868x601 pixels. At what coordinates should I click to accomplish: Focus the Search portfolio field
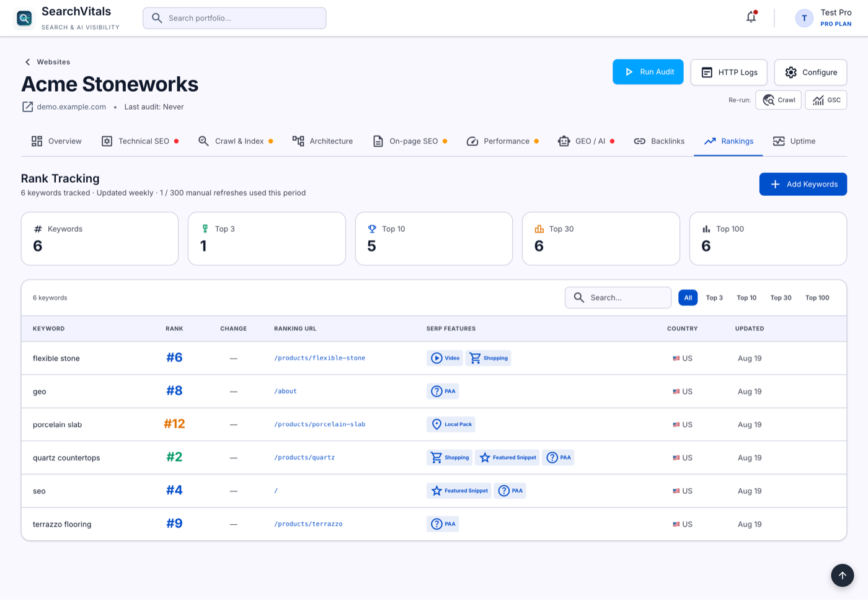tap(234, 18)
